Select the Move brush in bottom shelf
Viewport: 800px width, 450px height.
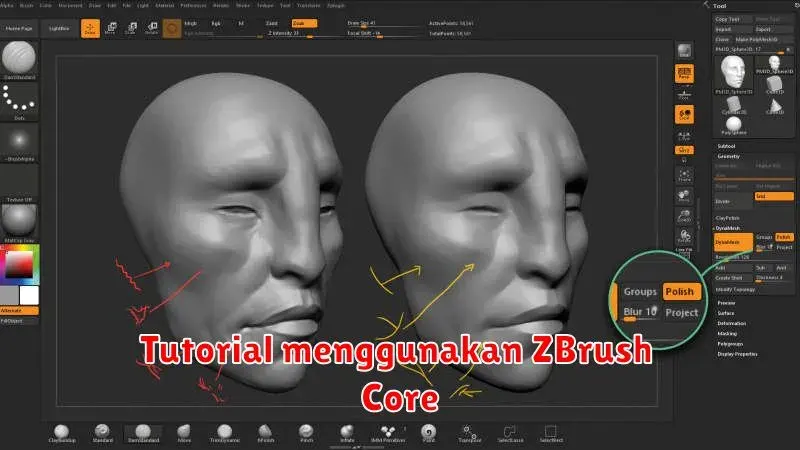(184, 434)
